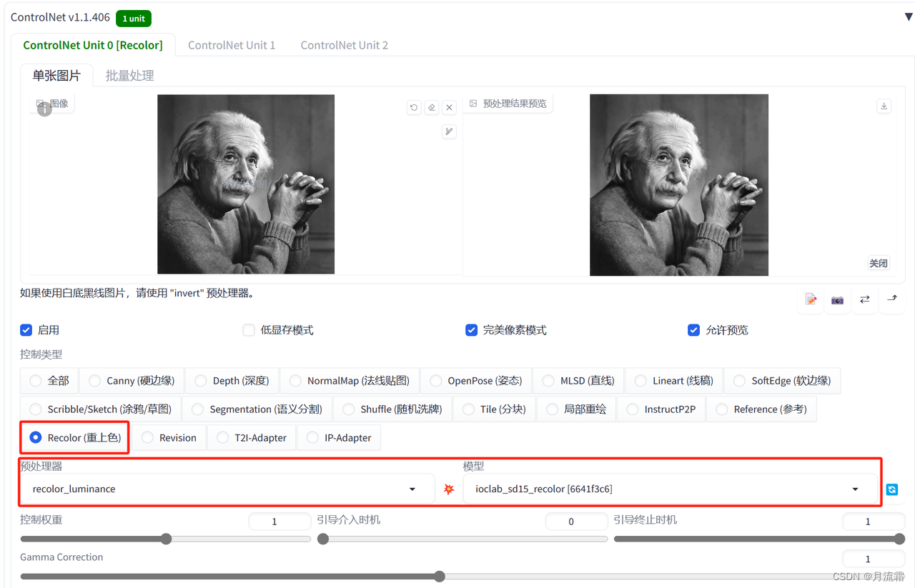Select the Shuffle (随机洗牌) option
Viewport: 915px width, 588px height.
pos(392,409)
